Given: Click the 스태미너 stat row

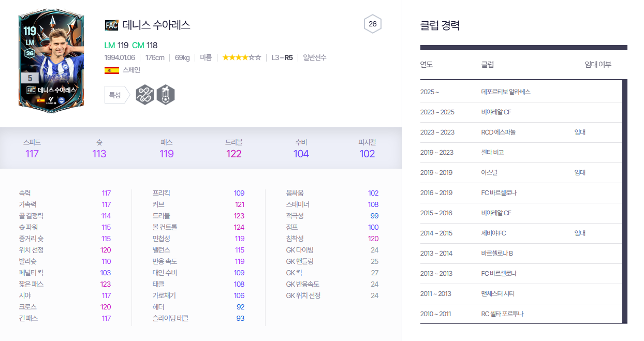Looking at the screenshot, I should [x=332, y=204].
